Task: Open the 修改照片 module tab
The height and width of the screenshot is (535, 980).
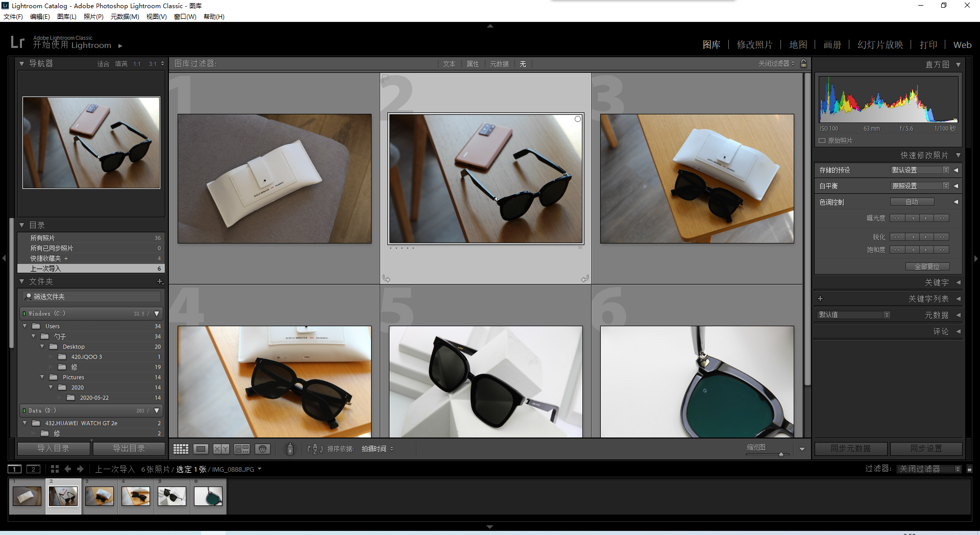Action: pyautogui.click(x=754, y=45)
